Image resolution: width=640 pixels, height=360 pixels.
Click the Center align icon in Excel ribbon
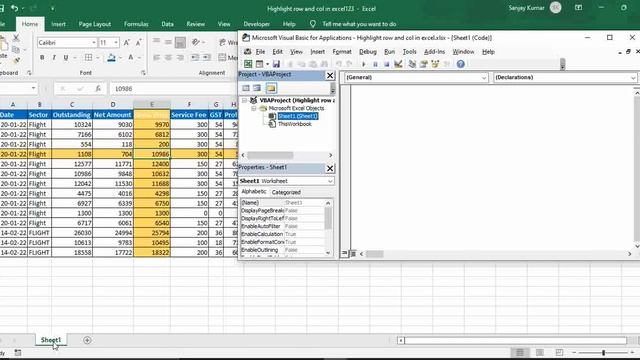[168, 58]
